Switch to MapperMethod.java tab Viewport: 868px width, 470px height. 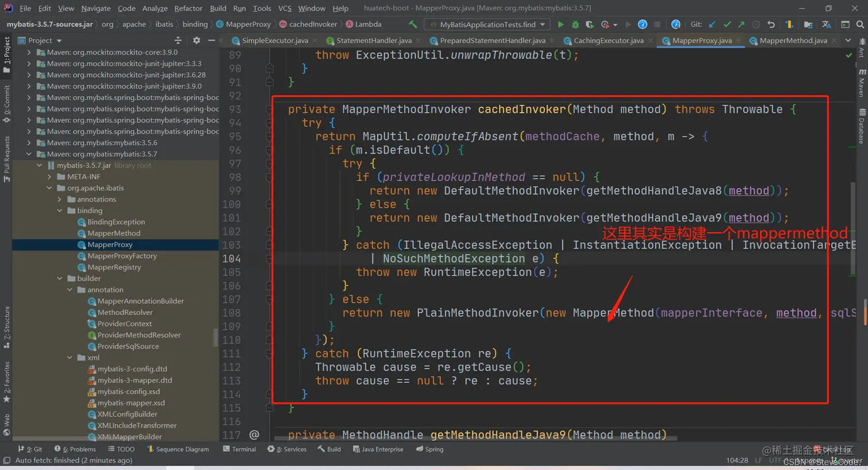793,40
